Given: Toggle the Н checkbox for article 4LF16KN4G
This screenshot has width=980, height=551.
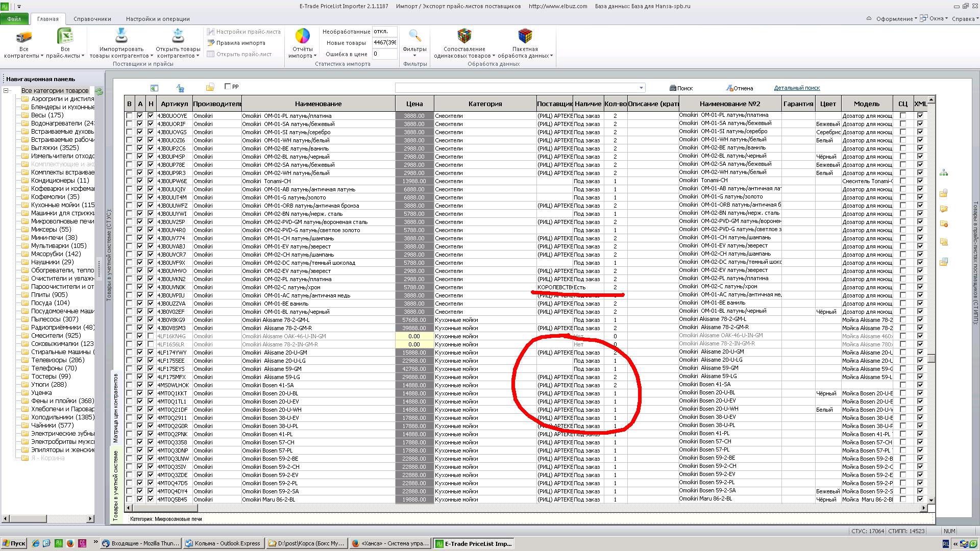Looking at the screenshot, I should pos(151,336).
